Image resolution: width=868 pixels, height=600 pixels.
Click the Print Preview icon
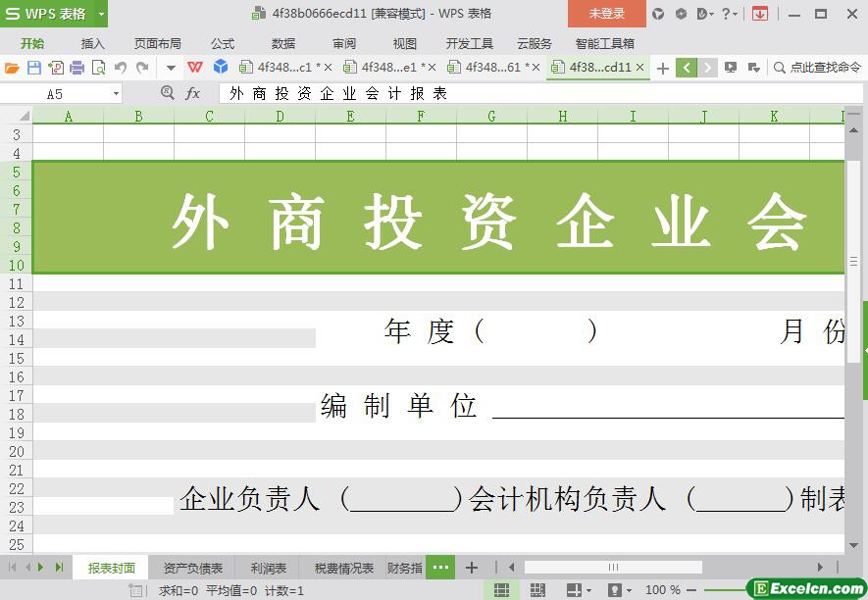[98, 68]
